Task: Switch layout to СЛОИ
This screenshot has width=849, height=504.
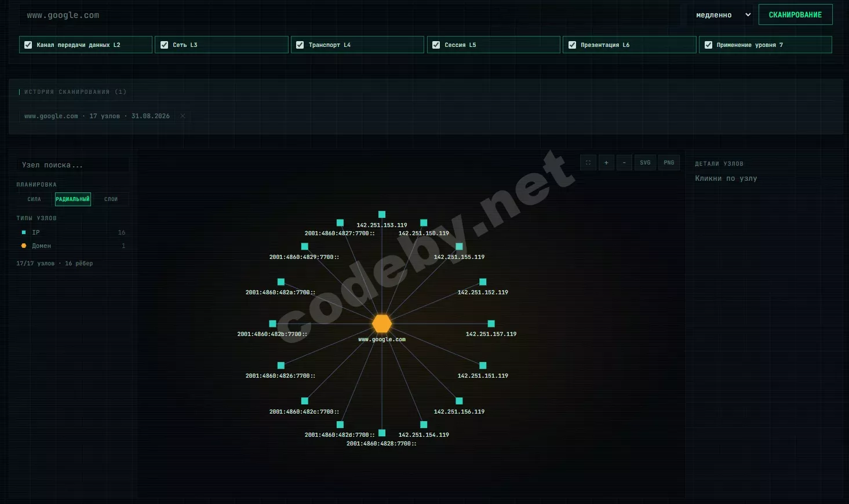Action: [111, 199]
